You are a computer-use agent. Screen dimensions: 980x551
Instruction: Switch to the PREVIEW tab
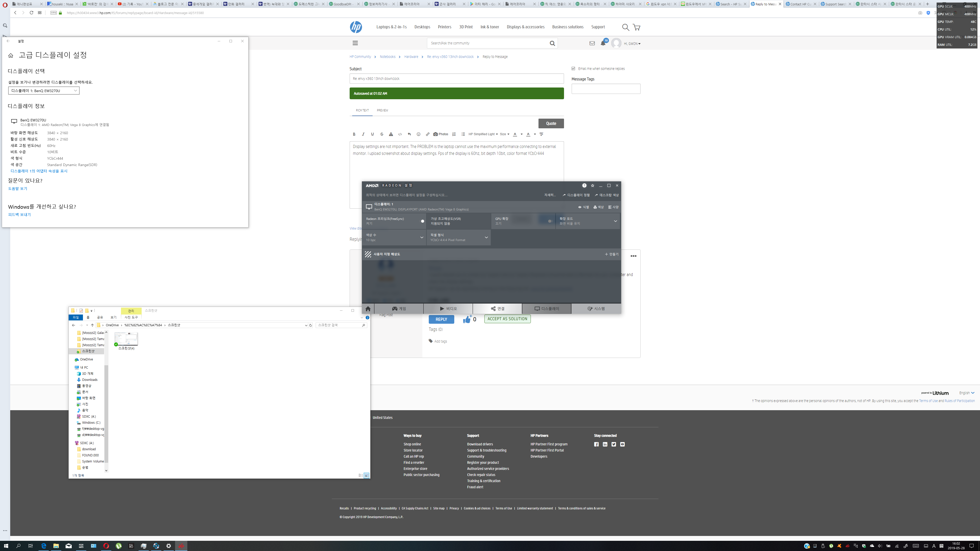point(382,110)
